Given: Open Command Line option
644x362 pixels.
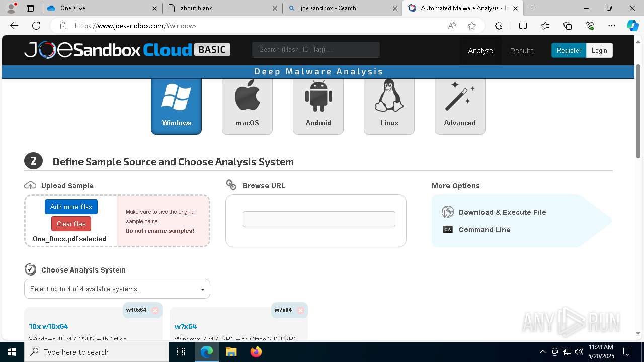Looking at the screenshot, I should 485,230.
